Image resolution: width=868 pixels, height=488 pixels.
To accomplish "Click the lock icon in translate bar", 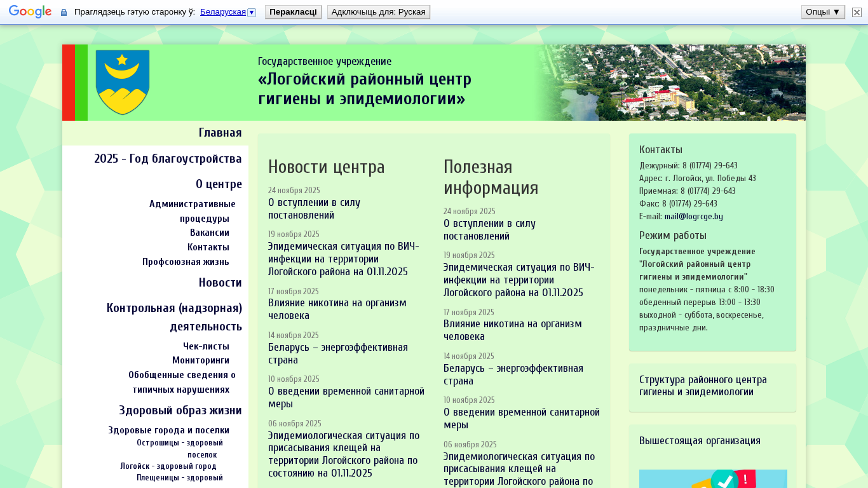I will pos(64,12).
